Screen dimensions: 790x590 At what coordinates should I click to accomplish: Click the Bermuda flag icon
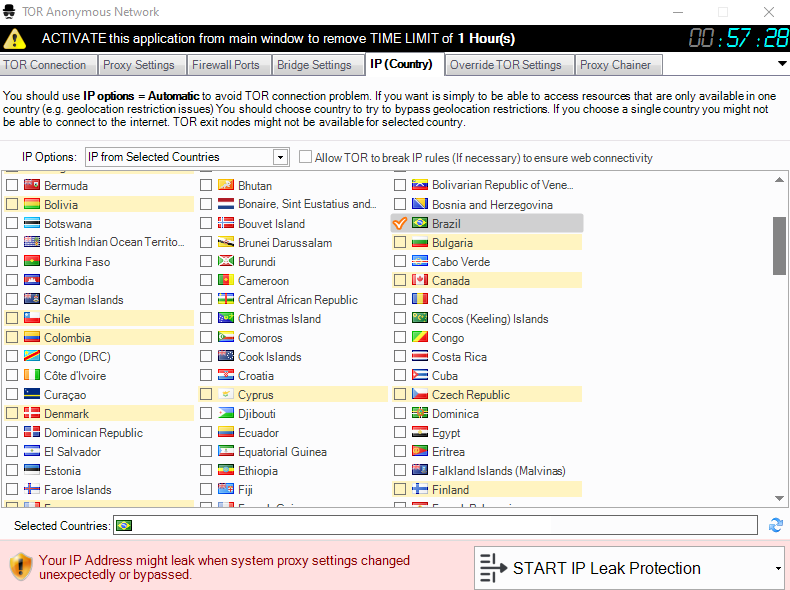[32, 185]
